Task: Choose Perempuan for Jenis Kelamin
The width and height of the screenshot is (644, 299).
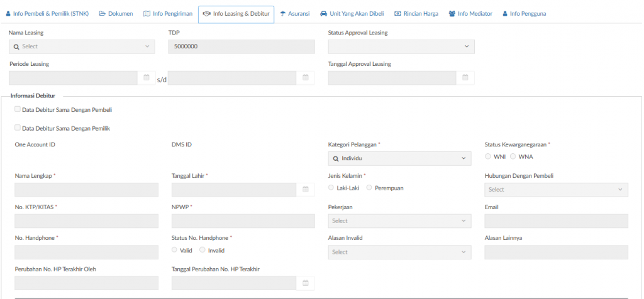Action: coord(369,188)
